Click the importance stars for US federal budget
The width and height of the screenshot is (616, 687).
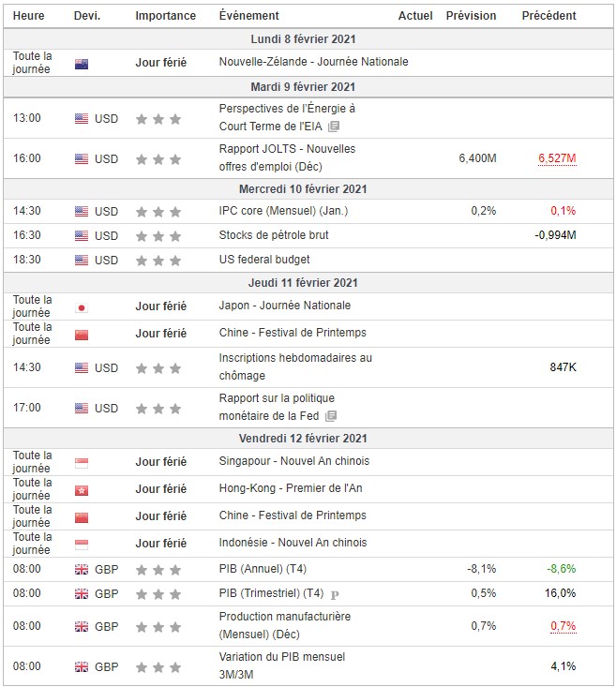click(x=158, y=260)
